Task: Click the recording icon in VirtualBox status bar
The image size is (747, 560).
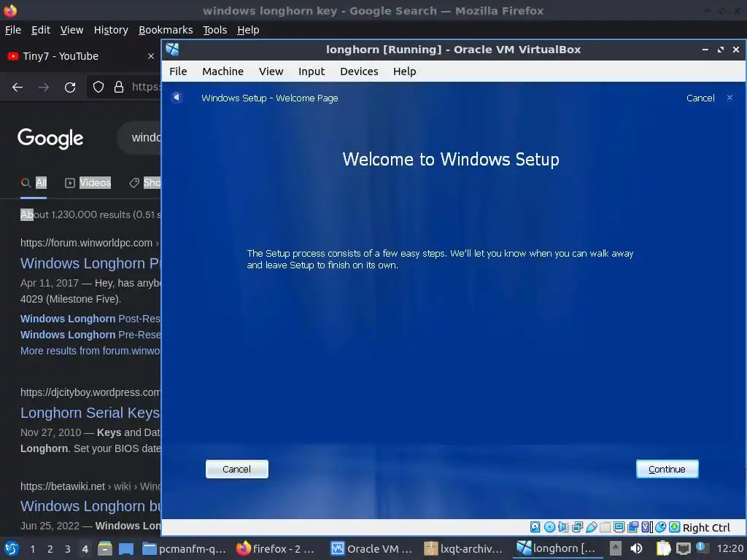Action: tap(632, 527)
